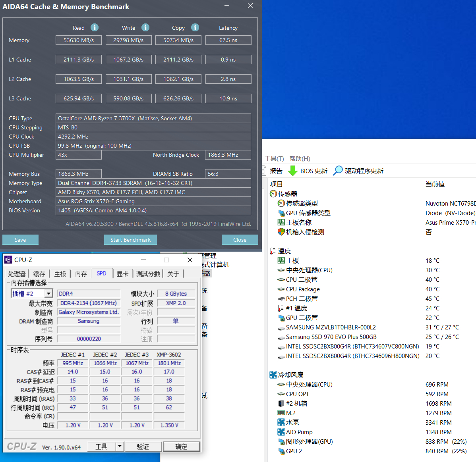This screenshot has height=462, width=476.
Task: Switch to the 缓存 tab in CPU-Z
Action: (x=39, y=273)
